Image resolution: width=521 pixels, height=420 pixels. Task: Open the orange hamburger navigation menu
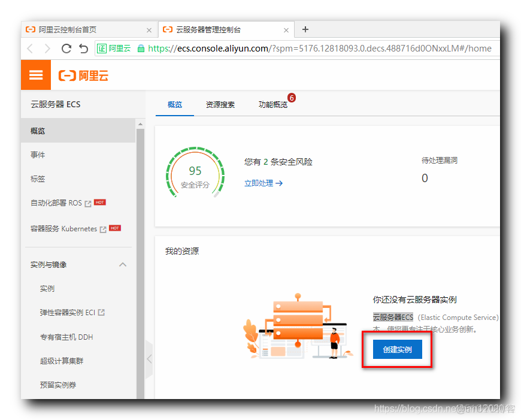tap(36, 75)
